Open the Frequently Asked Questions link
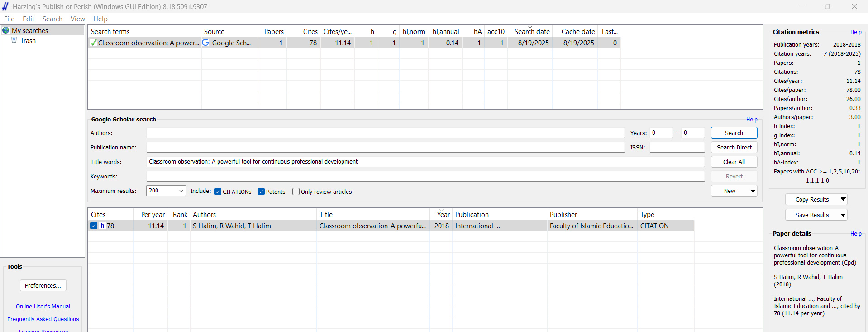This screenshot has width=868, height=332. (x=43, y=319)
